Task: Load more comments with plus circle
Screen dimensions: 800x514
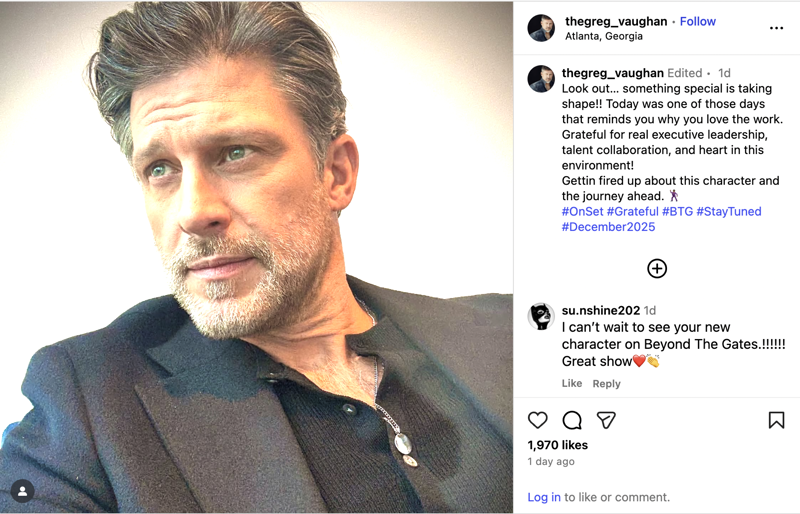Action: pos(657,268)
